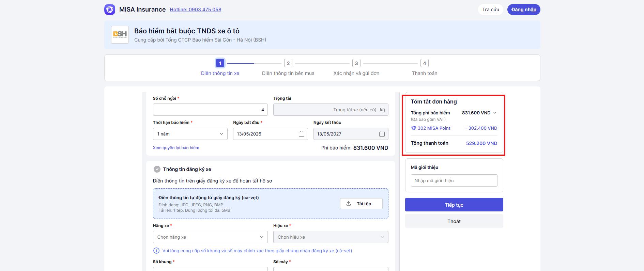Click the Hotline 0903 475 058 link
This screenshot has width=644, height=271.
click(x=196, y=10)
